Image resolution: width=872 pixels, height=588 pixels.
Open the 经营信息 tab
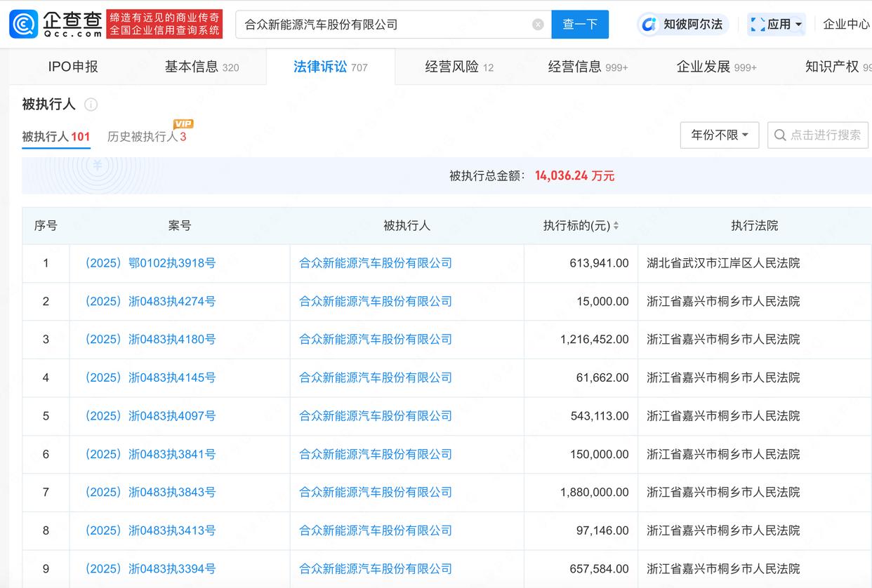pyautogui.click(x=588, y=67)
